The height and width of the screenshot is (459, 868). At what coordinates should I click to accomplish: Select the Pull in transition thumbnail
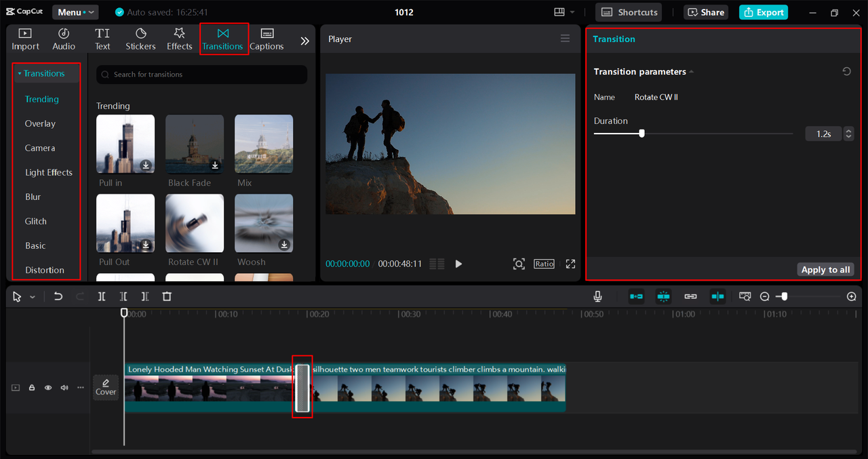(125, 144)
